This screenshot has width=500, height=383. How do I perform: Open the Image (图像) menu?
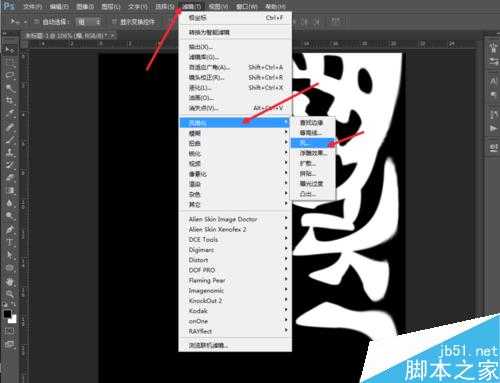click(85, 6)
